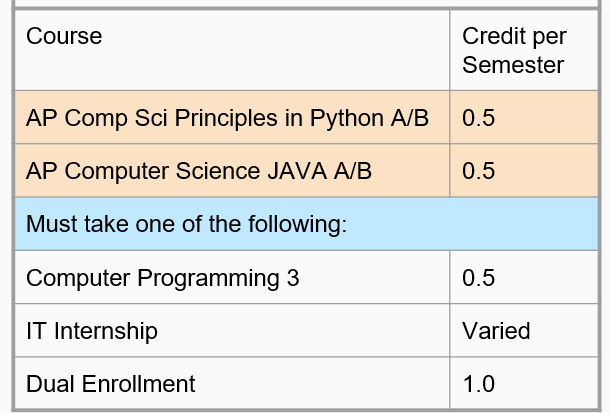Click the word JAVA in the second course
This screenshot has height=413, width=610.
[x=297, y=171]
